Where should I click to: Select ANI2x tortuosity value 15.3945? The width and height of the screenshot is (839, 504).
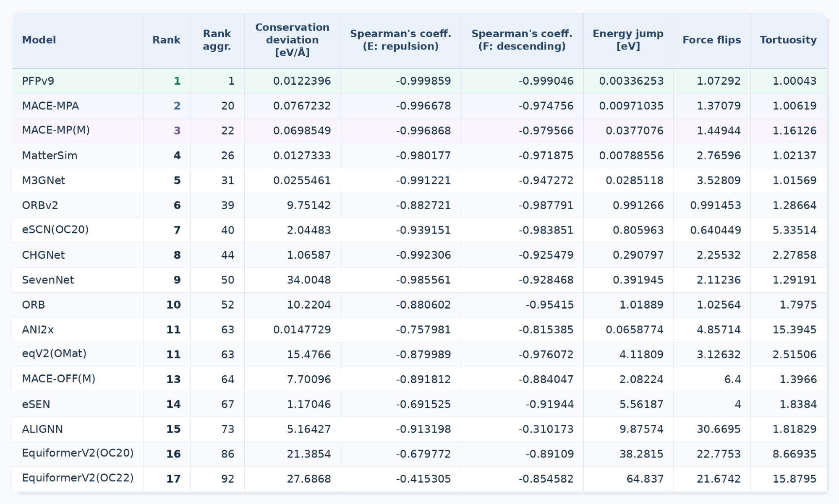(x=795, y=330)
